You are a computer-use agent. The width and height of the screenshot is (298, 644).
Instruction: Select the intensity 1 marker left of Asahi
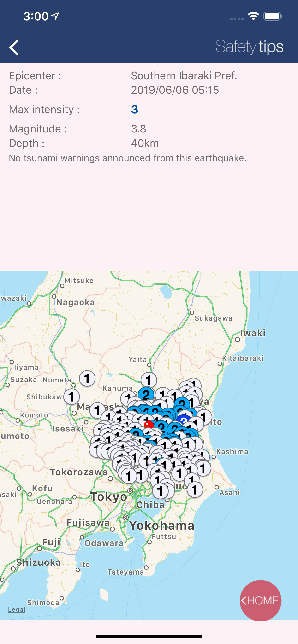click(195, 489)
